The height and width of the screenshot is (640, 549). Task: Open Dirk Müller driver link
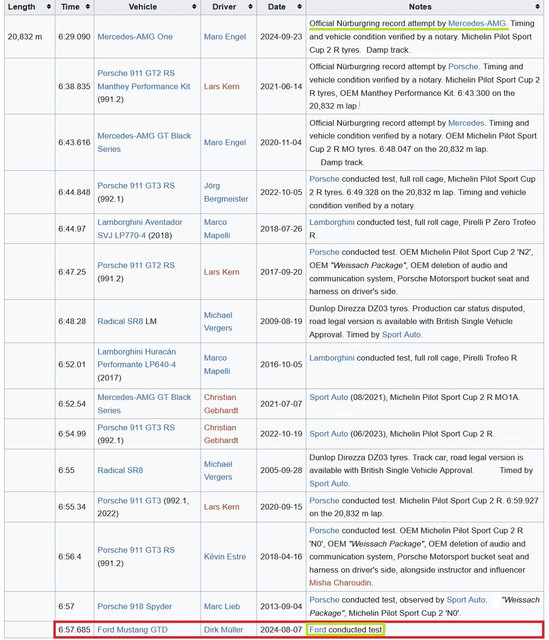coord(223,630)
